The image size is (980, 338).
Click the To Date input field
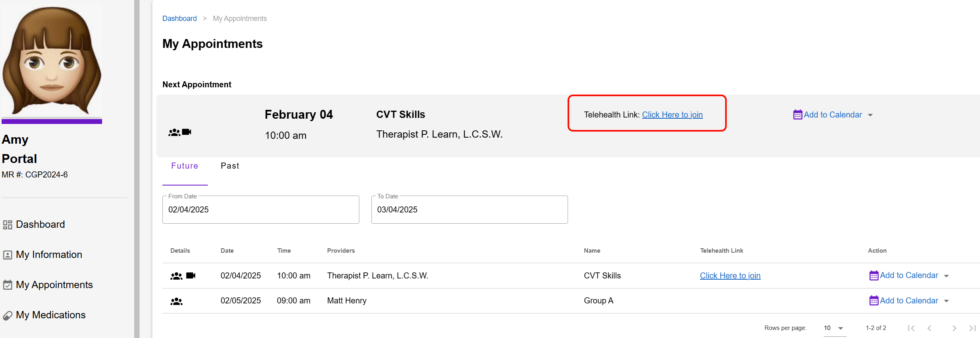click(x=469, y=210)
